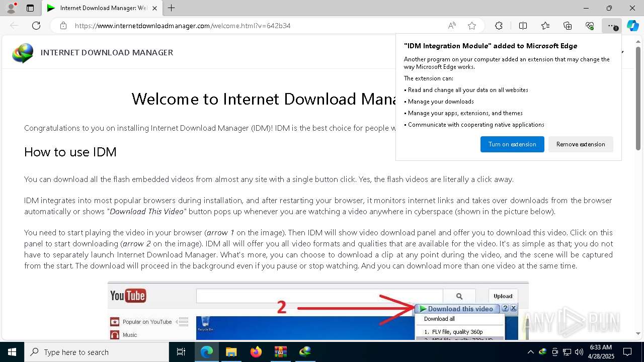Screen dimensions: 644x362
Task: Click Turn on extension button
Action: coord(512,144)
